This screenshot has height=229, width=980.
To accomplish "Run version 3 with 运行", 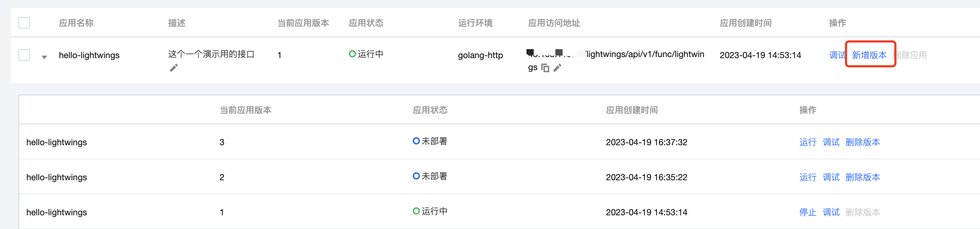I will [808, 142].
